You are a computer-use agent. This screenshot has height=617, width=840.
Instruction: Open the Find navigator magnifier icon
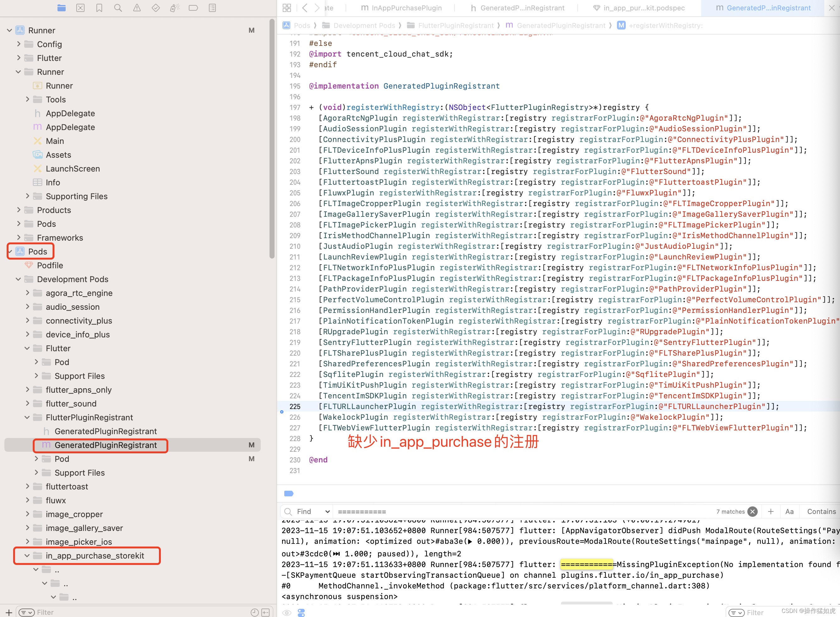(x=118, y=8)
